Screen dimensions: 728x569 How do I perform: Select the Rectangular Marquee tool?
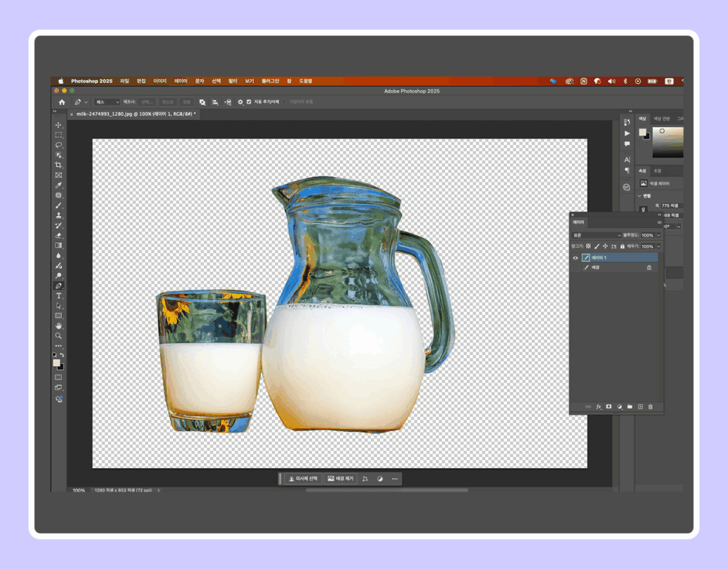(x=58, y=135)
